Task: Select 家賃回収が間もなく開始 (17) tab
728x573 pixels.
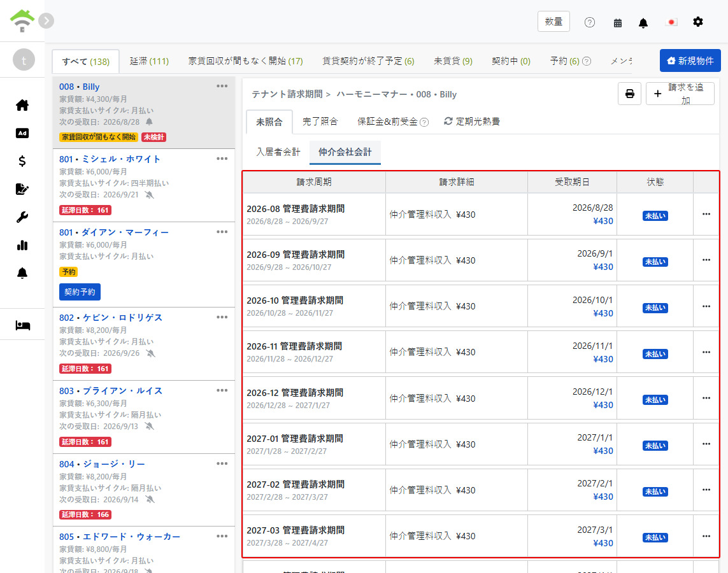Action: [x=246, y=61]
